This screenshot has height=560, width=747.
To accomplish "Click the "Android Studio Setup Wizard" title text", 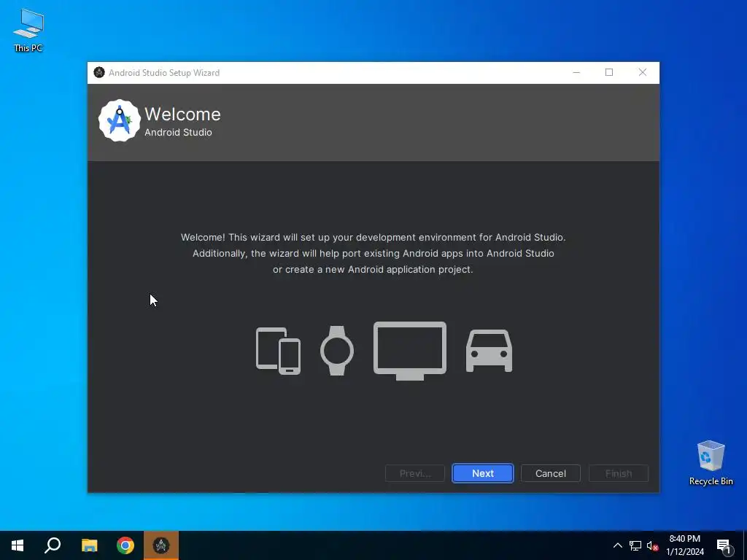I will coord(164,73).
